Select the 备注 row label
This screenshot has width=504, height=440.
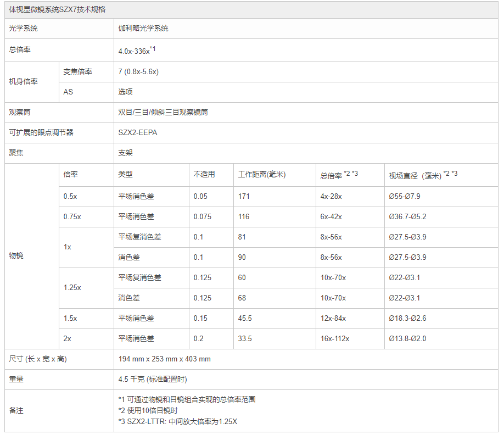[16, 411]
